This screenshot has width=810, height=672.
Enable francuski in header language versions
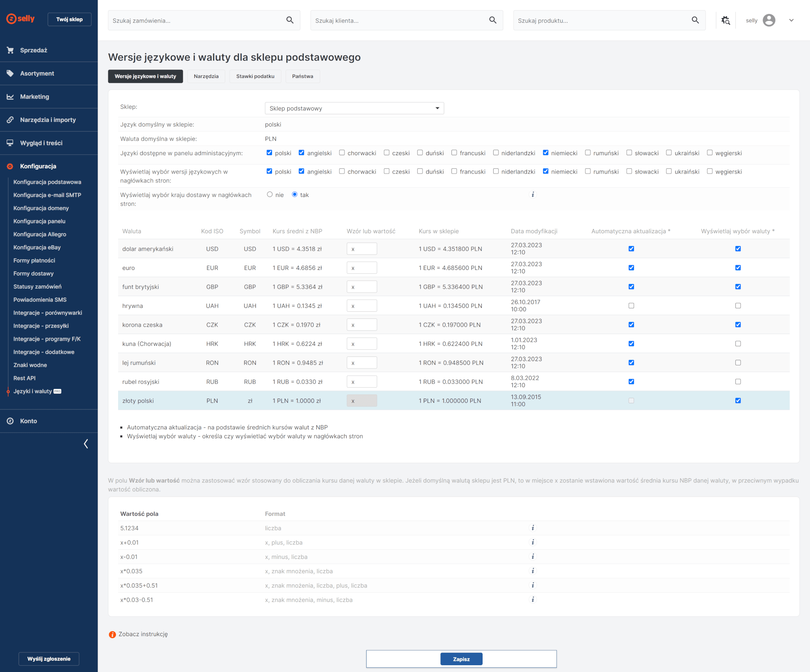(454, 171)
